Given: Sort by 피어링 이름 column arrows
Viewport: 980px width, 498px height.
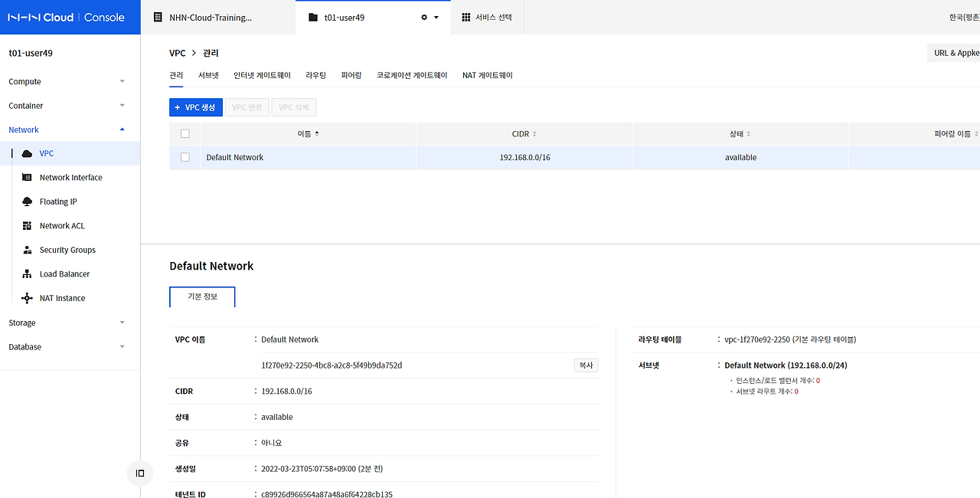Looking at the screenshot, I should 976,134.
